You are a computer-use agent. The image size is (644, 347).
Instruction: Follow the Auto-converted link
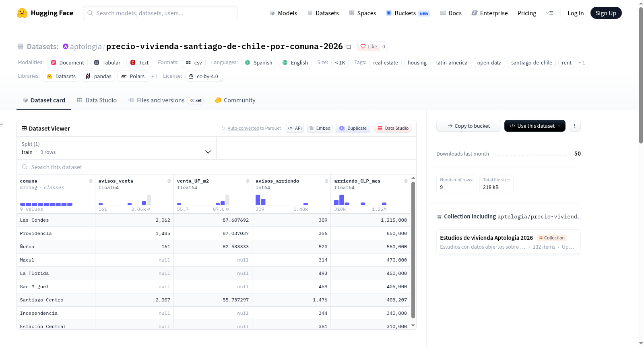(243, 129)
